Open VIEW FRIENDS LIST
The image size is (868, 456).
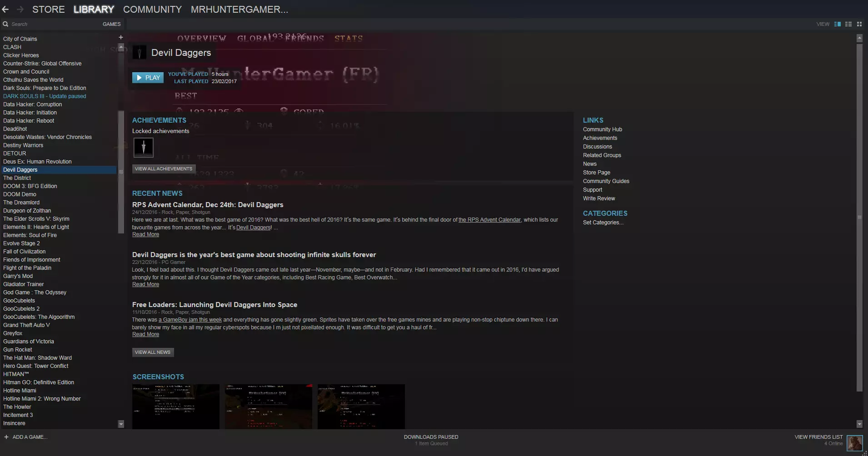(x=818, y=437)
